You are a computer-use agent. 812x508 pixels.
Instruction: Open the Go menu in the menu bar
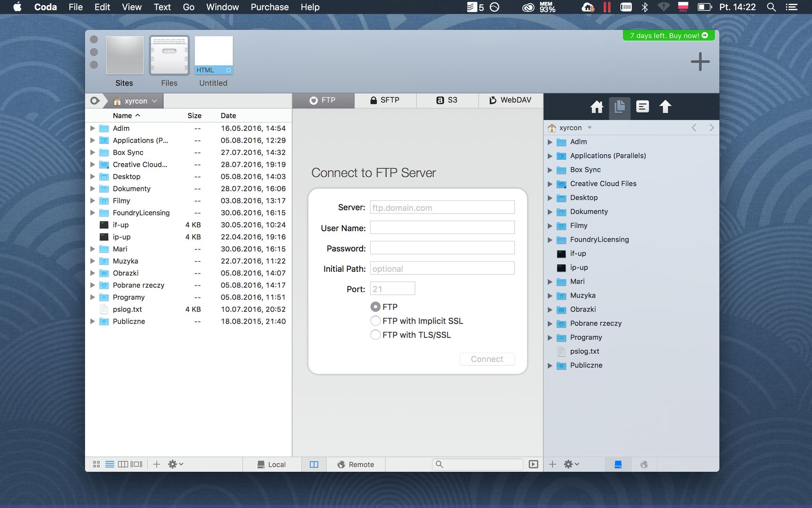[188, 7]
